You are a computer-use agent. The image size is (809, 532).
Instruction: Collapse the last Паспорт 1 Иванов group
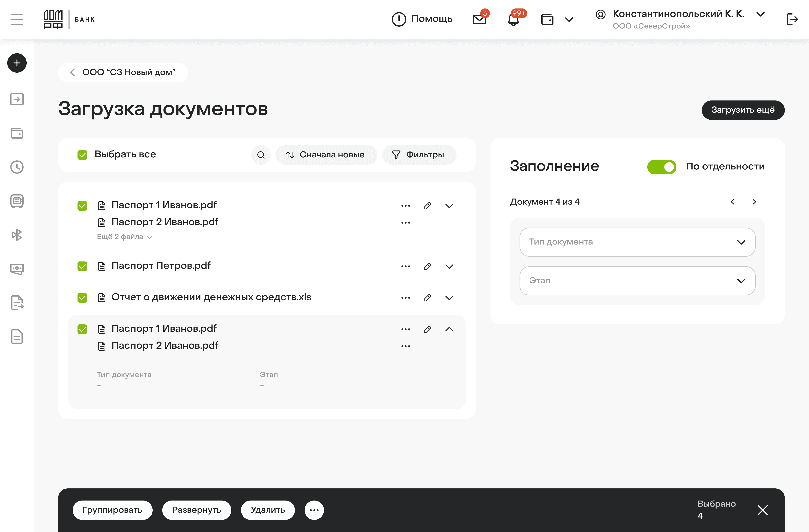(449, 329)
